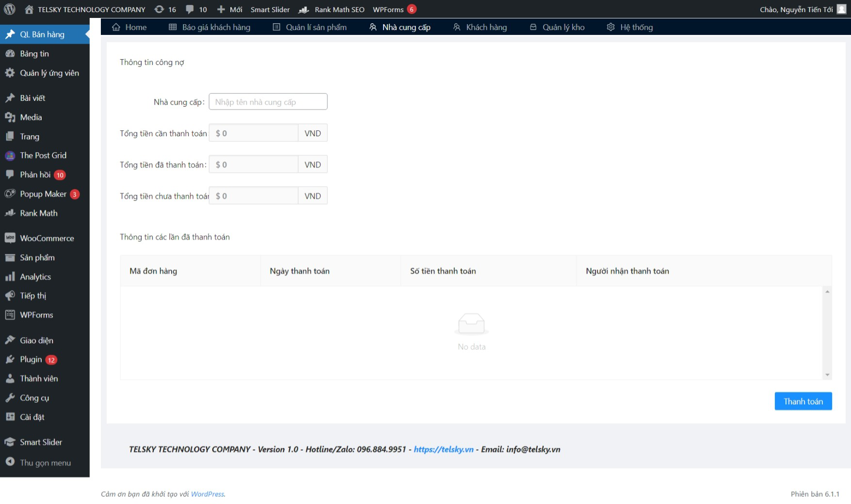Click the pages icon of Trang
Image resolution: width=851 pixels, height=504 pixels.
[x=10, y=137]
